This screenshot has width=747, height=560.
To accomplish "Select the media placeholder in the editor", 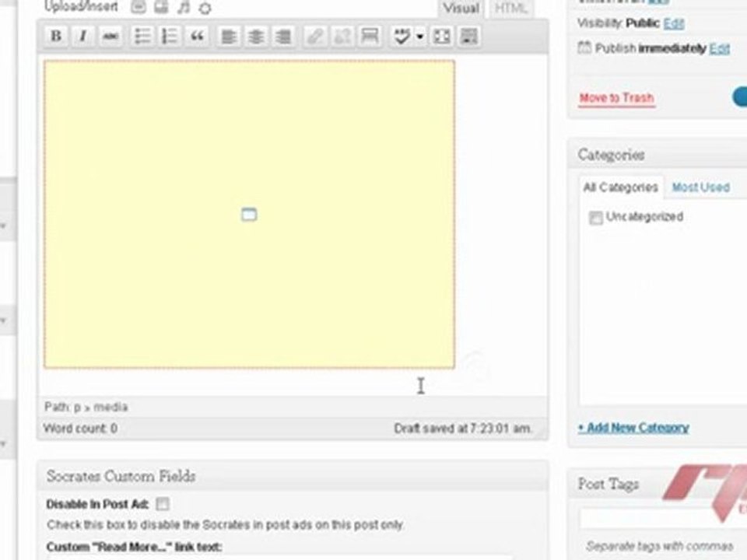I will [x=249, y=215].
